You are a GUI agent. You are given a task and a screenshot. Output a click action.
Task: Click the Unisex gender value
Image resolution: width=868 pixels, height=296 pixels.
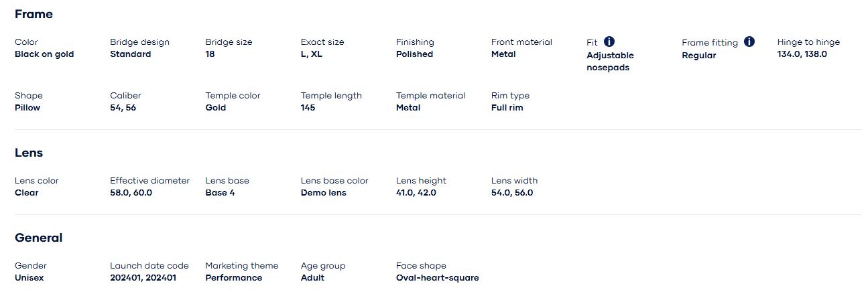(29, 278)
